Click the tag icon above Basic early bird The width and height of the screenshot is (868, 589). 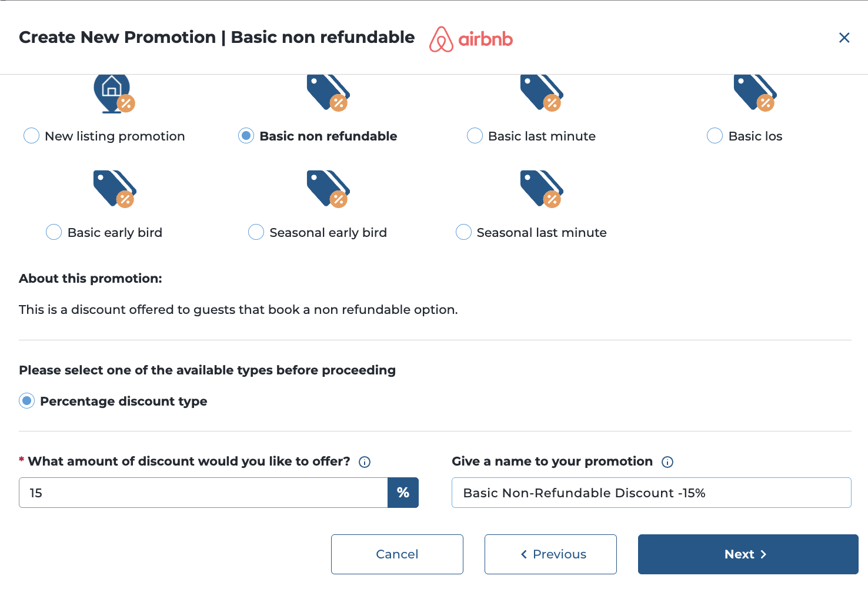(115, 189)
